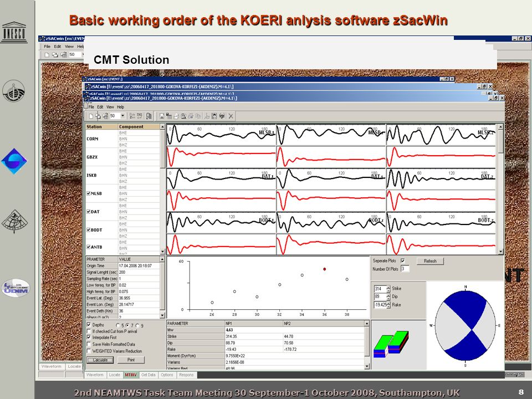
Task: Click the waveform panel vertical scrollbar thumb
Action: coord(500,141)
